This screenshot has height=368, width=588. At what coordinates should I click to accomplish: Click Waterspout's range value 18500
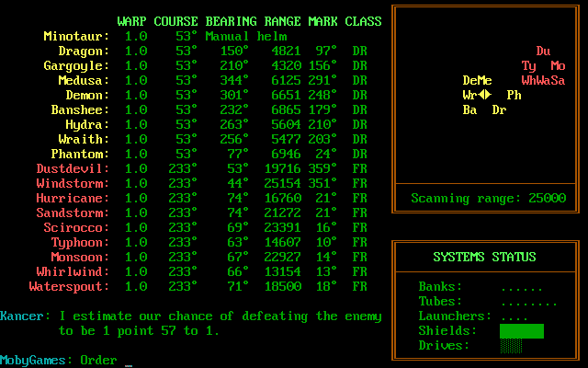pos(282,286)
